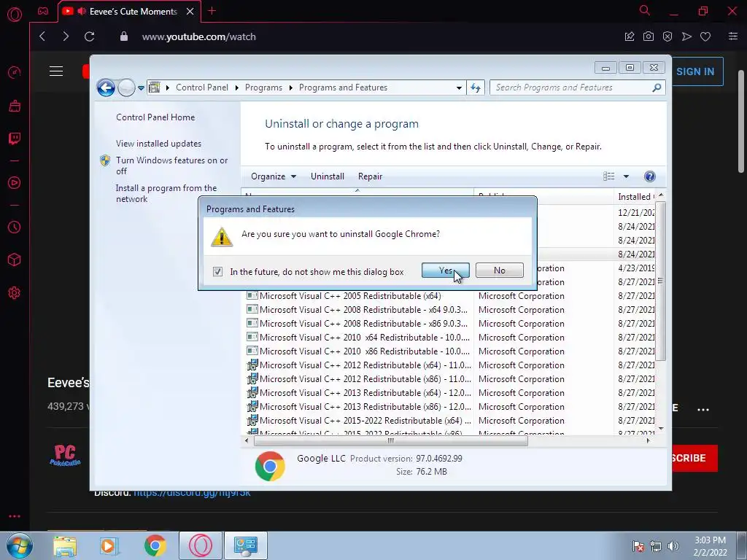The height and width of the screenshot is (560, 747).
Task: Go back in Opera browser
Action: click(x=42, y=36)
